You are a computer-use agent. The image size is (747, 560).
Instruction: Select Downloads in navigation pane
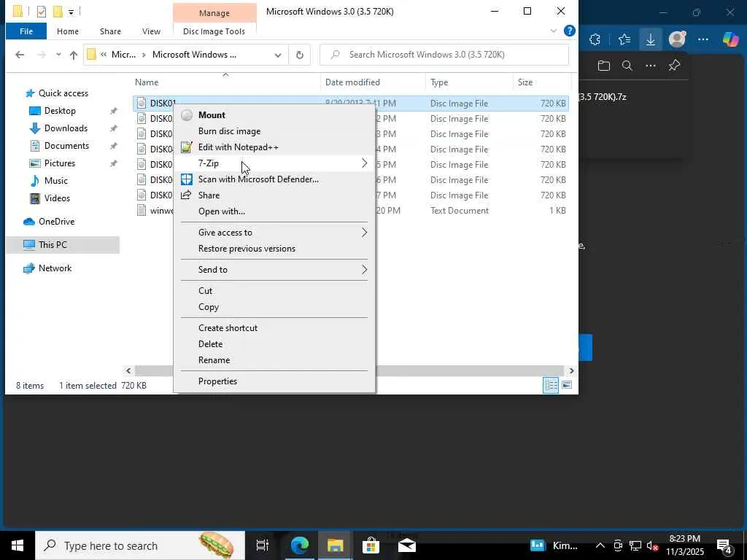[66, 128]
